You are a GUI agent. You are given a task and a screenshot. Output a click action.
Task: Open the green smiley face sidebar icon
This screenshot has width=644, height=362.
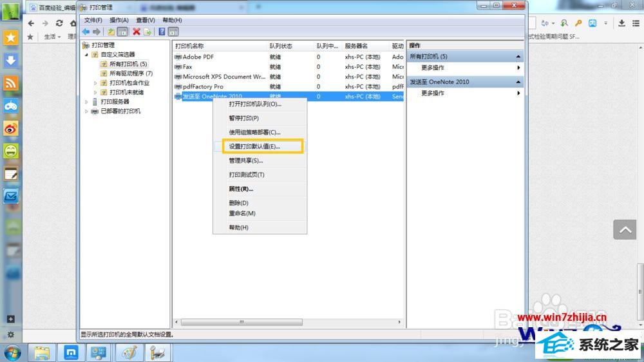[11, 151]
